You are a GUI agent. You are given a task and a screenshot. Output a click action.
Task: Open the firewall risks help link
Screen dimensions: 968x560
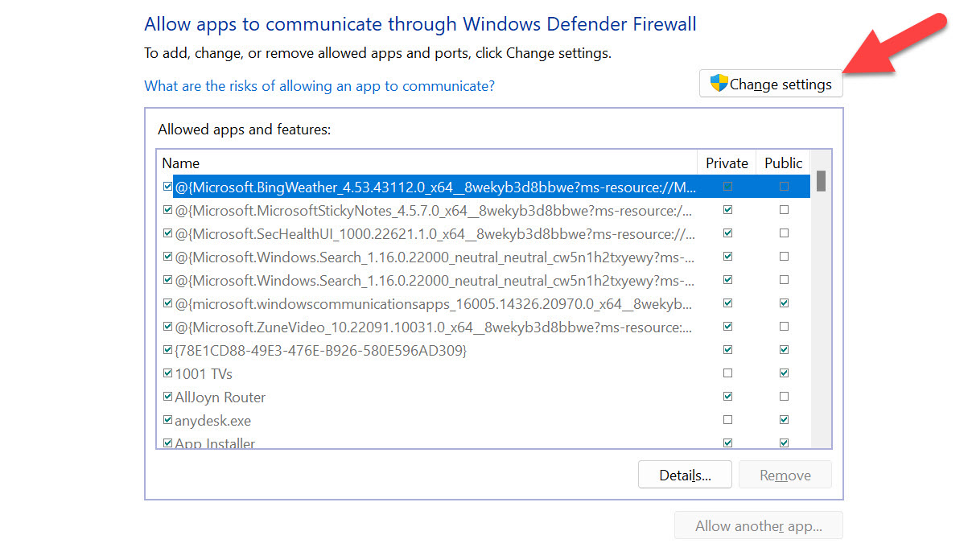[319, 85]
